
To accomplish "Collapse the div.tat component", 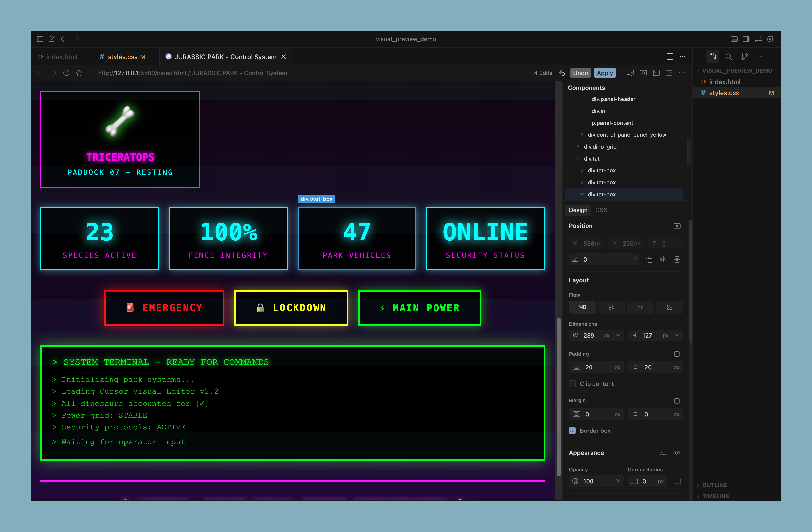I will [578, 159].
